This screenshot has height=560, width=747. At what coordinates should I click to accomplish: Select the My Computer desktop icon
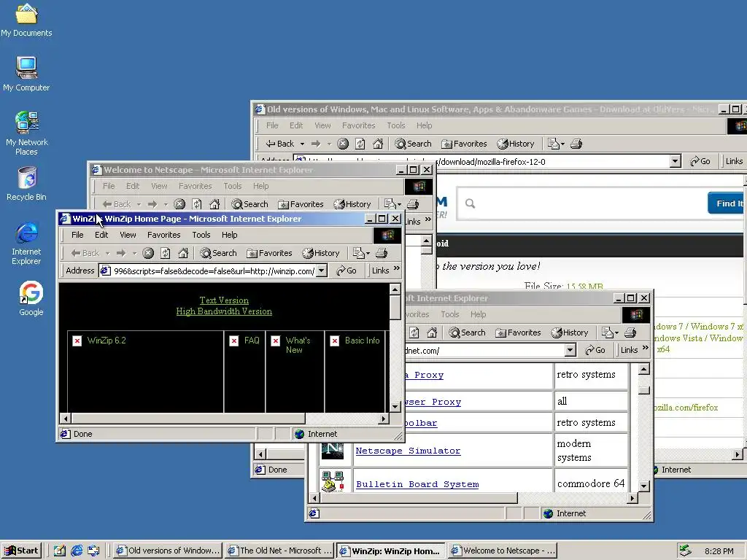[26, 74]
